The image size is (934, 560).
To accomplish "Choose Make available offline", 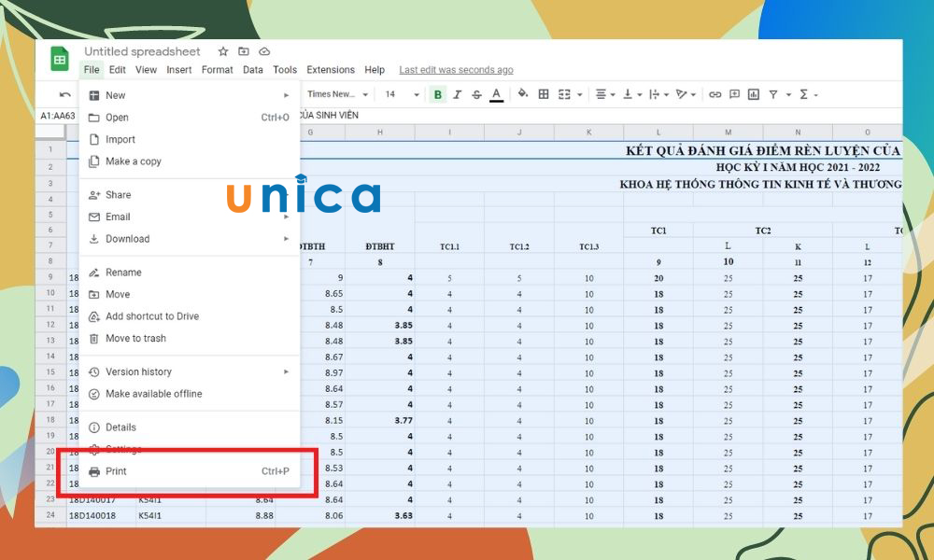I will click(x=190, y=393).
